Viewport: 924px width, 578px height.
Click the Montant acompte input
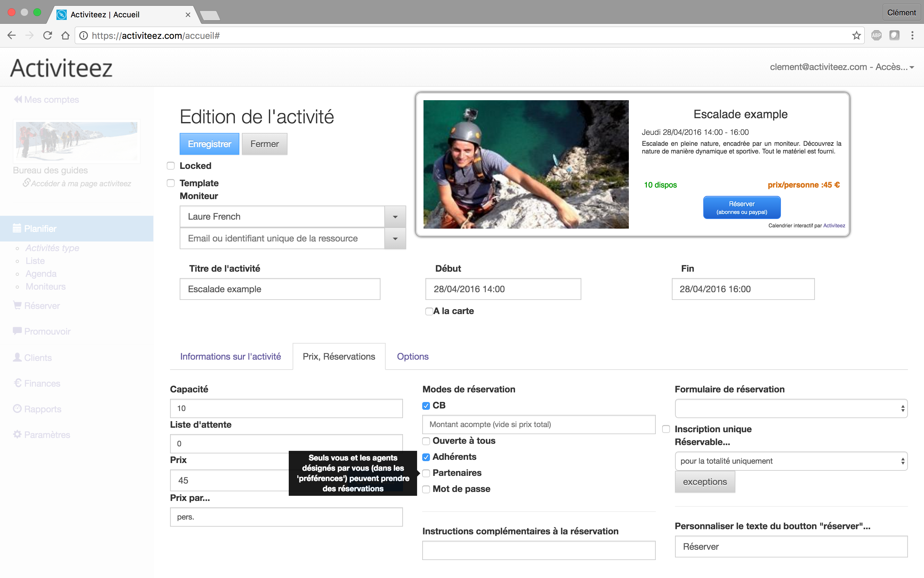[x=539, y=424]
